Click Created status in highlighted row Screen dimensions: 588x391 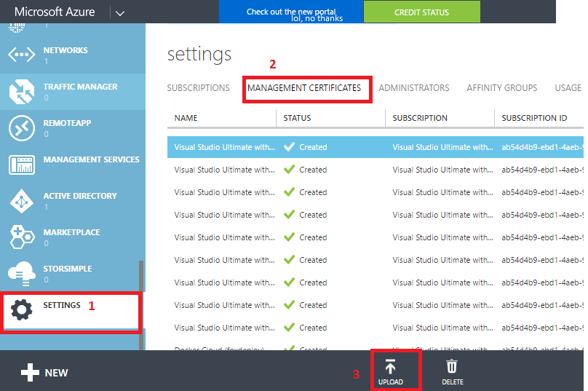tap(313, 147)
